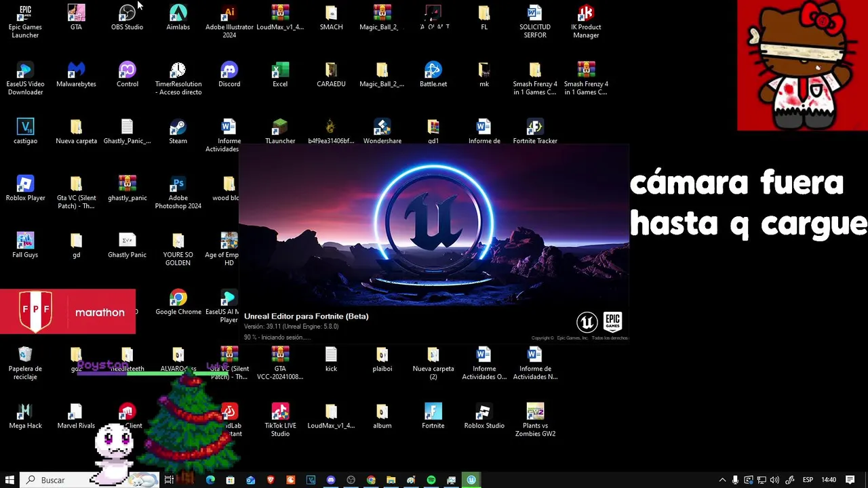
Task: Select the FL folder icon
Action: [484, 18]
